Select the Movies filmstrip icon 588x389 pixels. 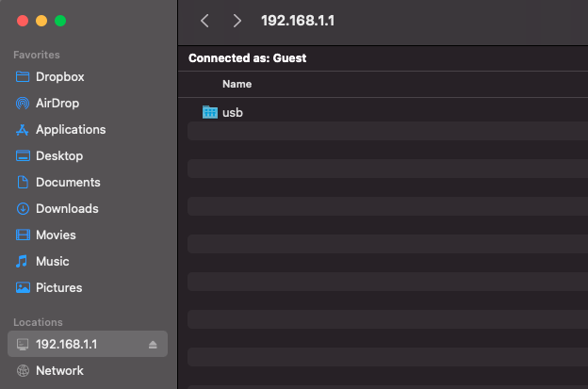[23, 235]
